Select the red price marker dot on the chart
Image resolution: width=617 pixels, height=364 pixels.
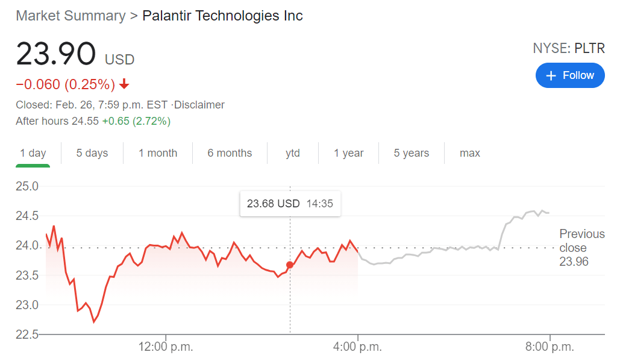(290, 264)
